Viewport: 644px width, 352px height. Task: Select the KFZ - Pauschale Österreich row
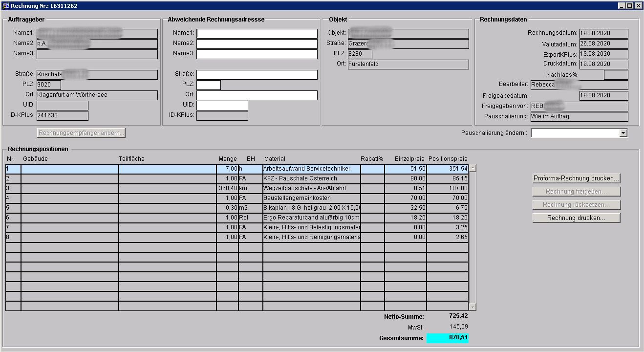pos(311,179)
